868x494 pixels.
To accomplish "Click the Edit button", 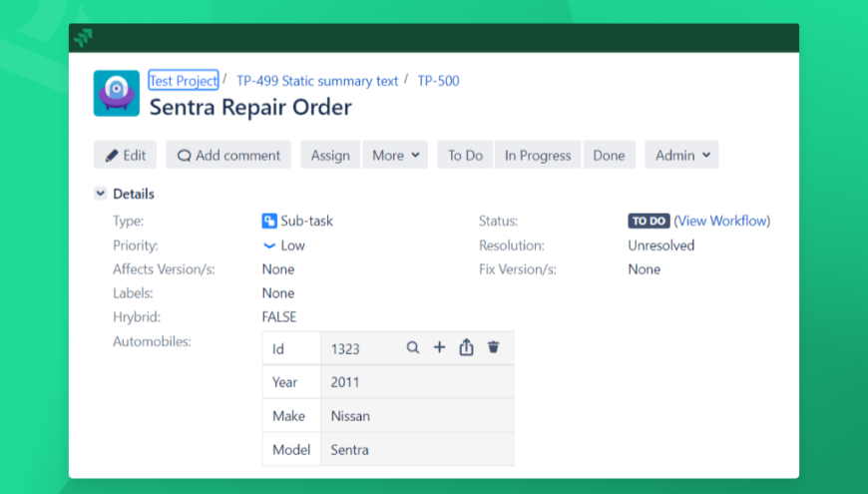I will pyautogui.click(x=125, y=155).
